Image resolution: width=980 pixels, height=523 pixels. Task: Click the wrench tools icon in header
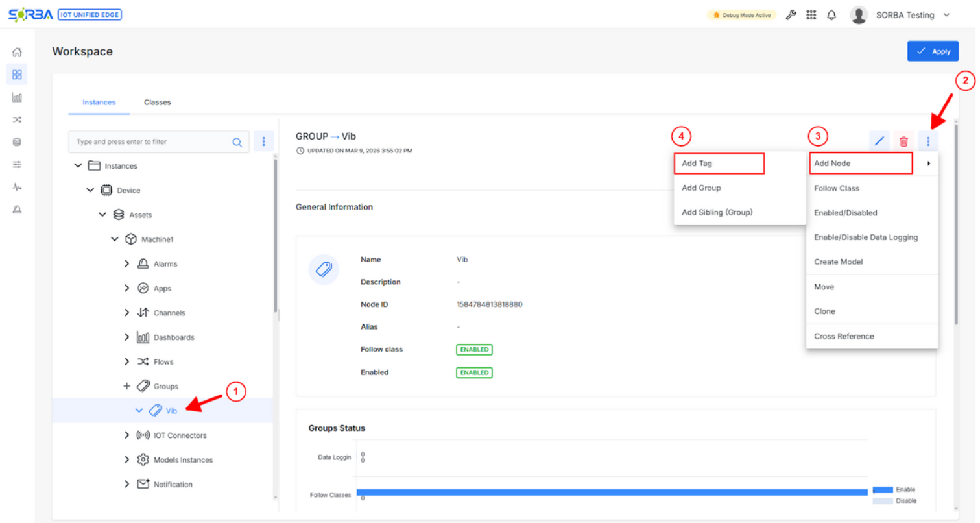791,15
